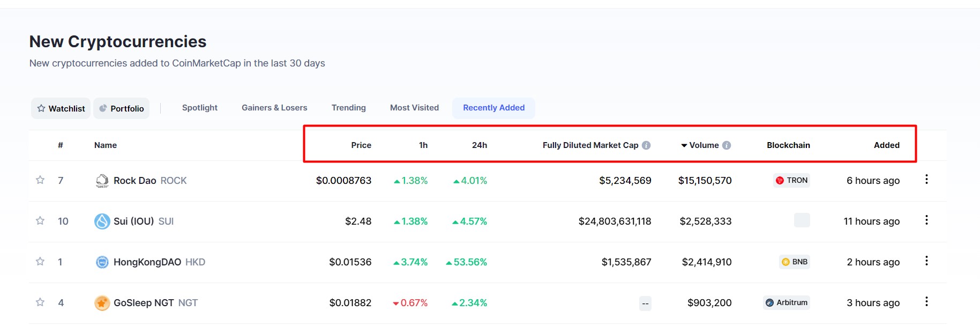Click the Arbitrum blockchain badge
The width and height of the screenshot is (980, 326).
[x=787, y=302]
